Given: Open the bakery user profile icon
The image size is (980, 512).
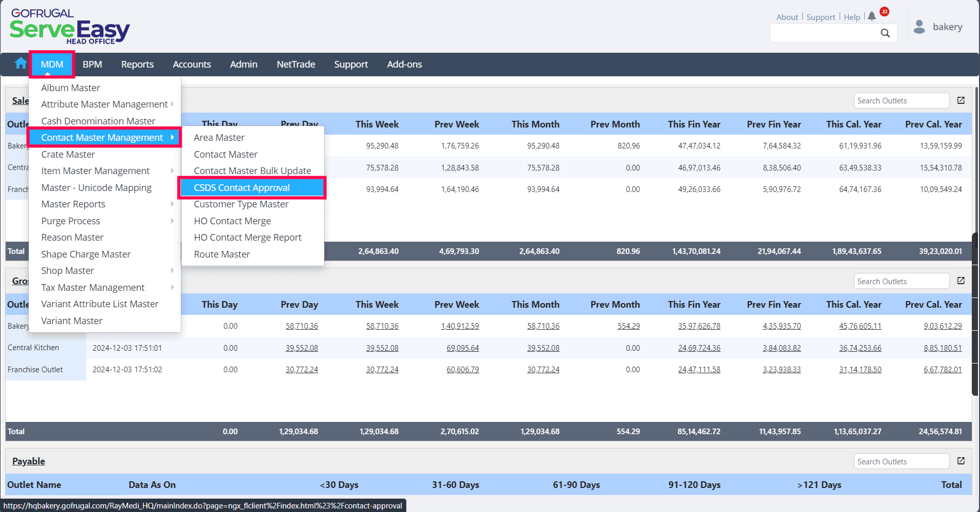Looking at the screenshot, I should click(920, 27).
